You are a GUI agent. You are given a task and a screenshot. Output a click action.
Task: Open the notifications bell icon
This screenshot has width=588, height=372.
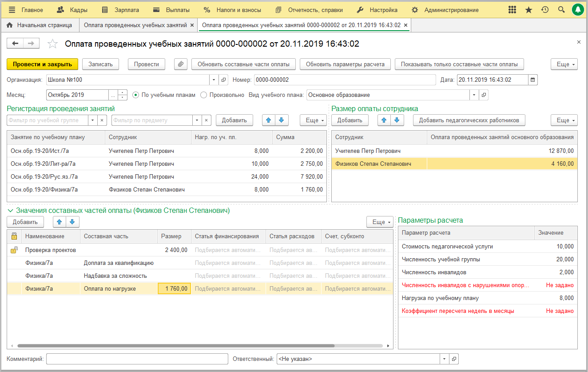coord(578,10)
